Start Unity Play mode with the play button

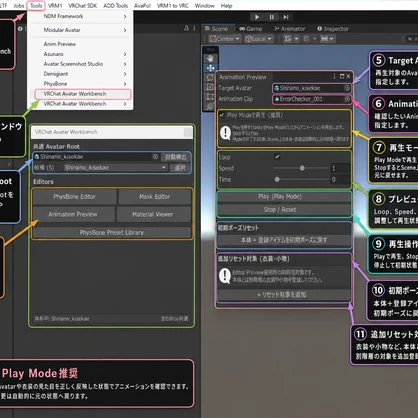(x=257, y=17)
